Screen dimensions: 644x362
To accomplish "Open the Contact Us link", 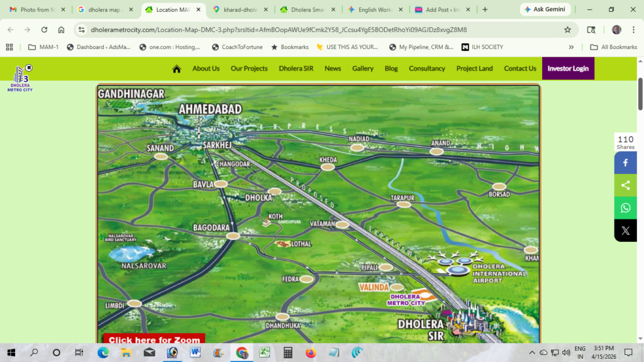I will [x=520, y=69].
